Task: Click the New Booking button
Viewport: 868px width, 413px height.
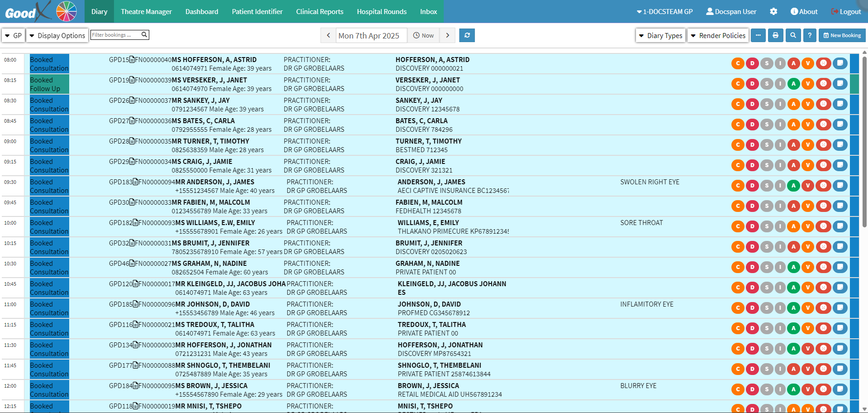Action: (842, 35)
